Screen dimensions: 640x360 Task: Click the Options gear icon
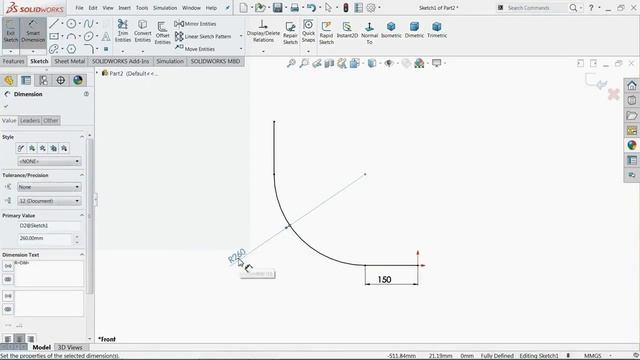click(x=371, y=7)
